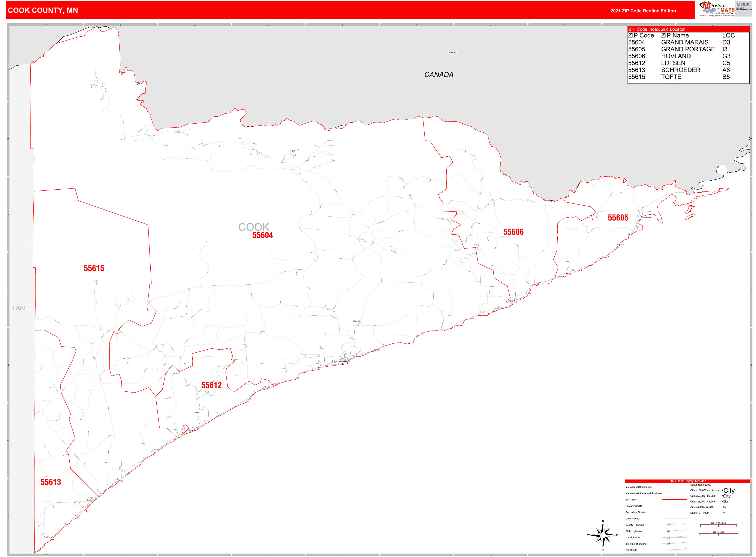
Task: Expand the Cities and Towns legend section
Action: [x=701, y=485]
